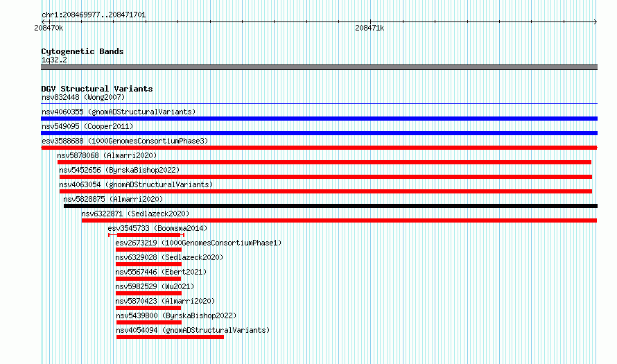Click the red bar beneath nsv5878068

pos(324,162)
